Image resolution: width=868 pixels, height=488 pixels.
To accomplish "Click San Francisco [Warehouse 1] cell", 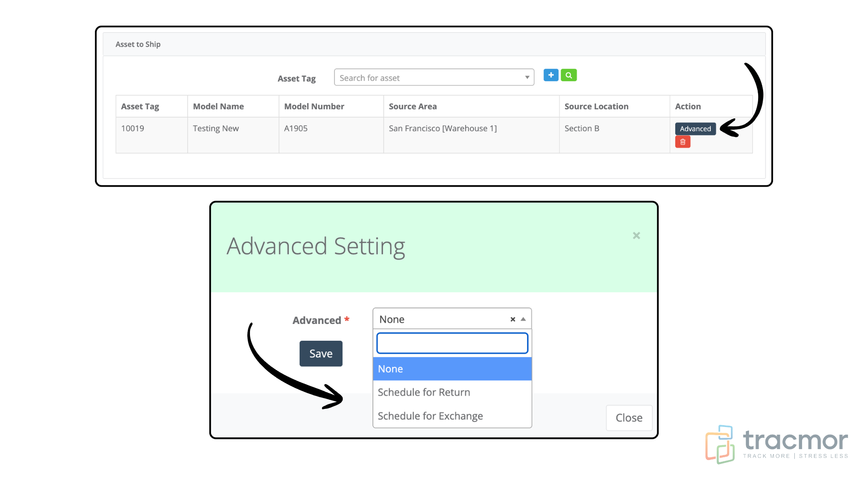I will (x=471, y=135).
